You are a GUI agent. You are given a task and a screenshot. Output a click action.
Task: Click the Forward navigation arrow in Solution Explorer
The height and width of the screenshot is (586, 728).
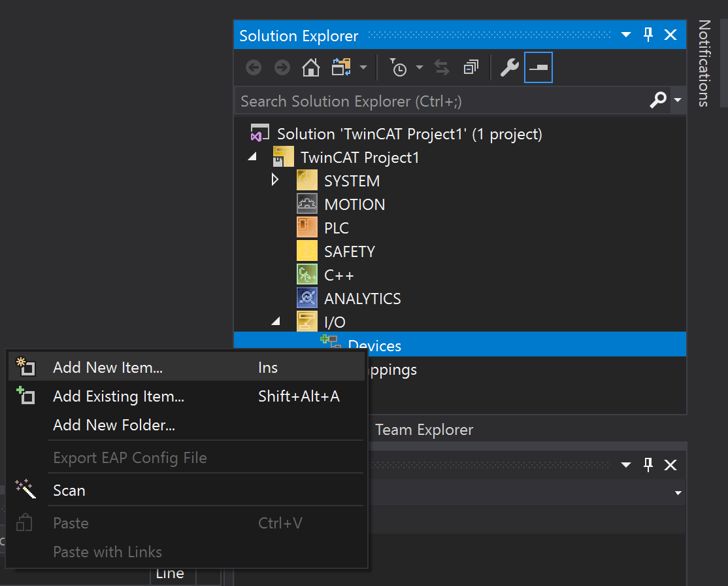pos(282,67)
